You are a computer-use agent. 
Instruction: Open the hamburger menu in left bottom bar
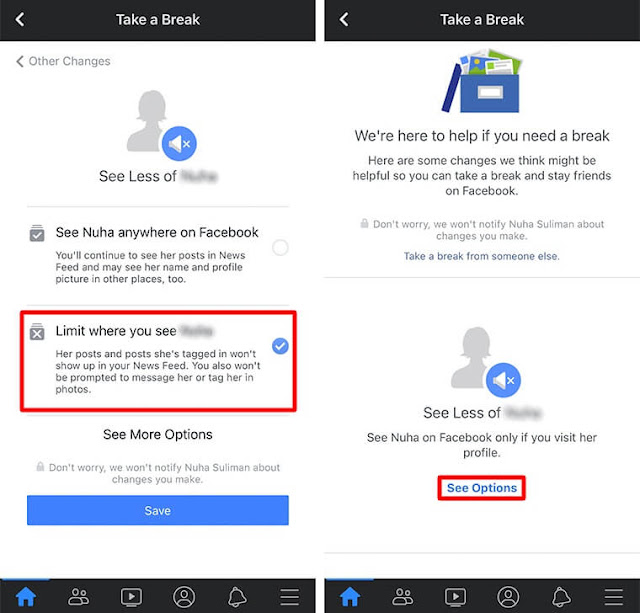[x=290, y=597]
